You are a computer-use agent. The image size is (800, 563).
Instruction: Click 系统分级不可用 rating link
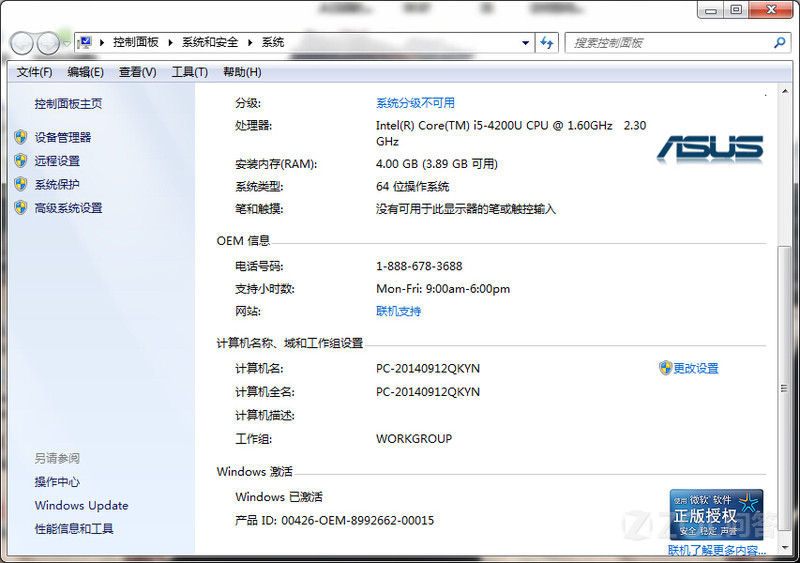click(x=415, y=103)
